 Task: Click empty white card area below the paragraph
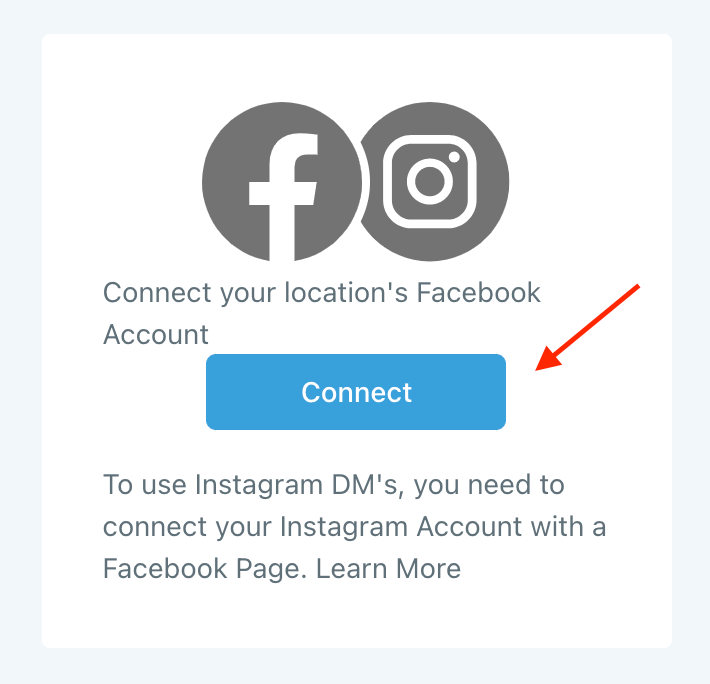(x=356, y=618)
